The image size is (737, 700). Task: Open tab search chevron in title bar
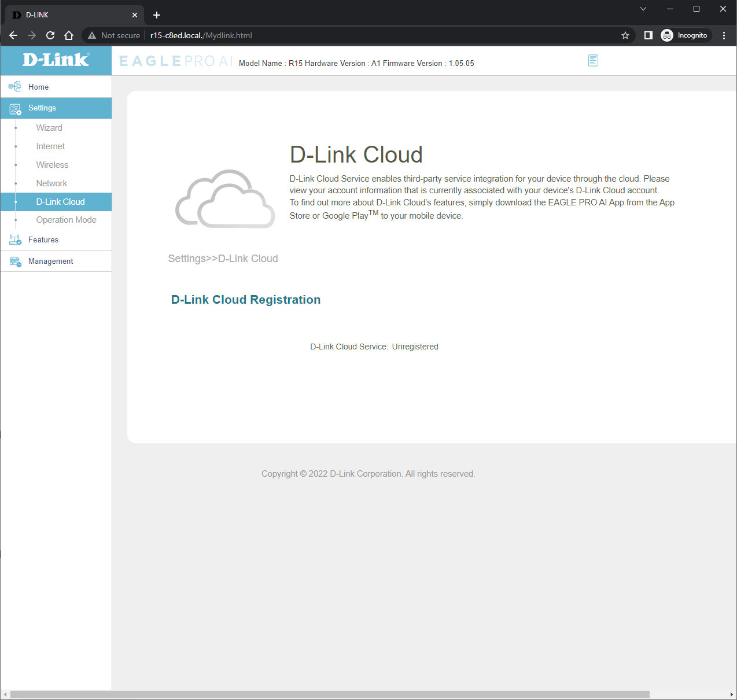(643, 9)
